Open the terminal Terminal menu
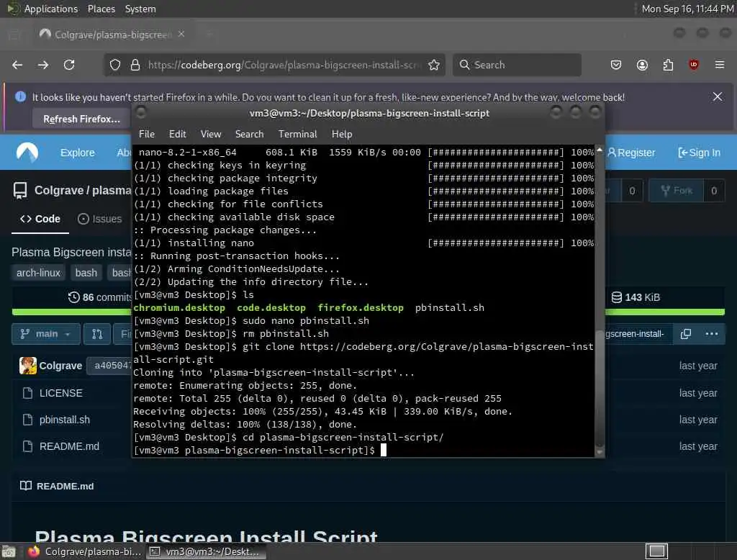 click(x=297, y=134)
